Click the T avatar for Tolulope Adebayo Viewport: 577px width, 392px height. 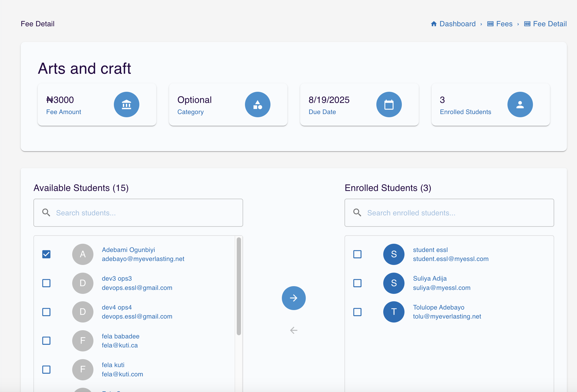click(x=394, y=312)
